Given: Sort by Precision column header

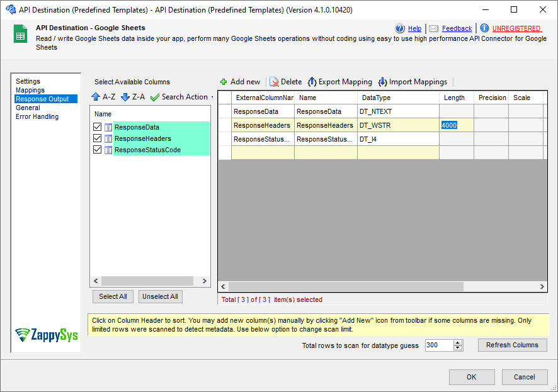Looking at the screenshot, I should (x=491, y=98).
